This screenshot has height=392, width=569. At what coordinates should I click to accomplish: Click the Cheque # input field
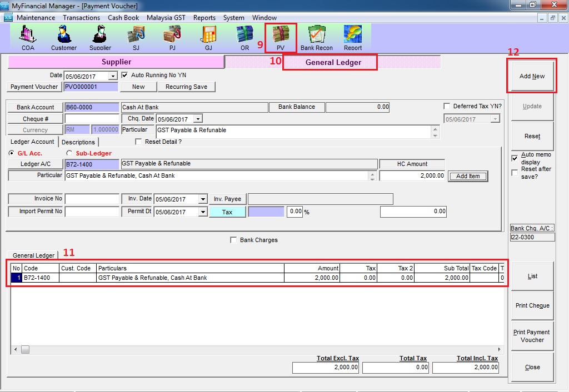click(x=92, y=119)
